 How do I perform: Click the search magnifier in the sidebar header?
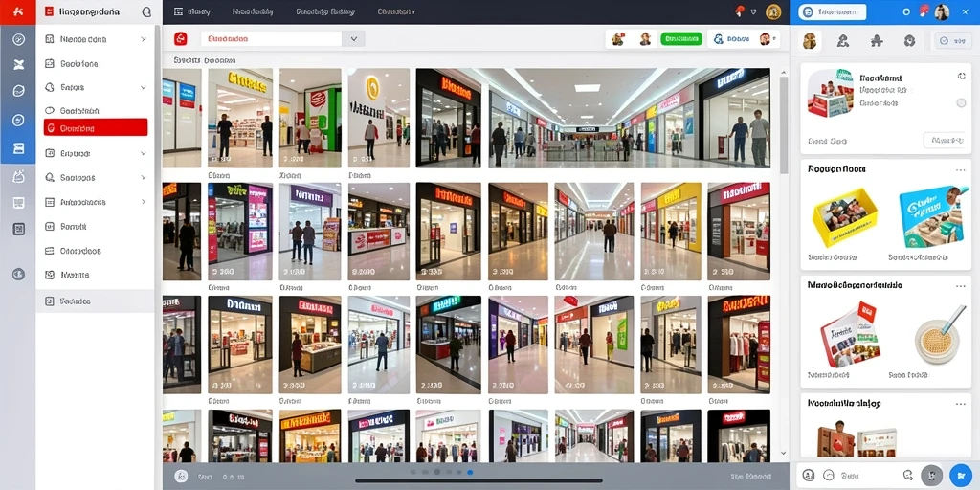coord(146,11)
